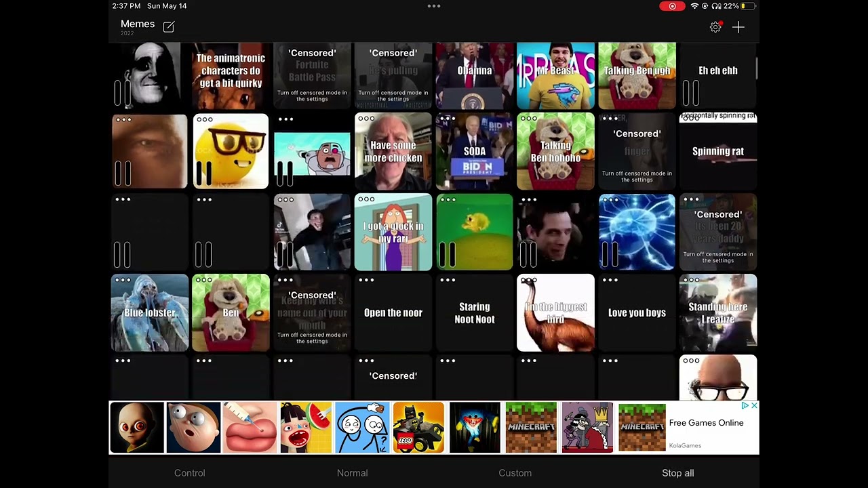Click the Huggy Wuggy ad thumbnail
The image size is (868, 488).
tap(475, 427)
